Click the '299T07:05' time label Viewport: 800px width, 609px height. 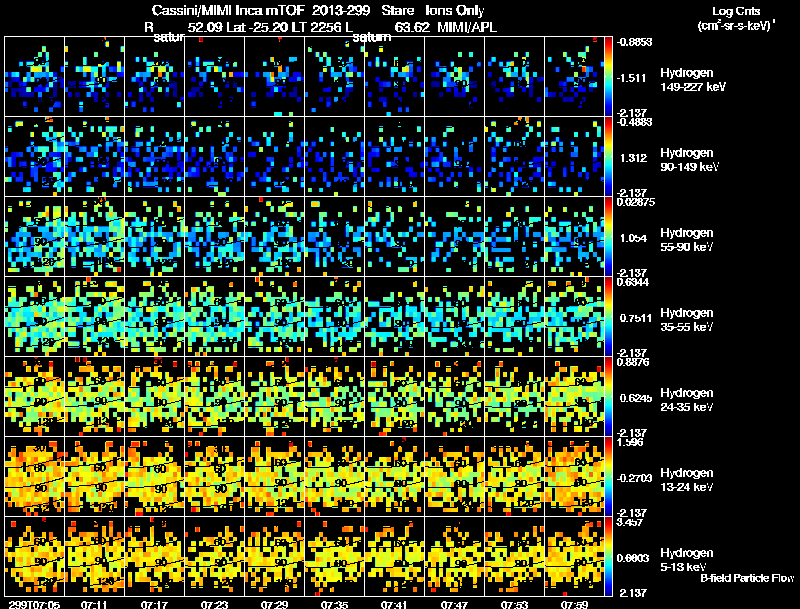[x=34, y=605]
